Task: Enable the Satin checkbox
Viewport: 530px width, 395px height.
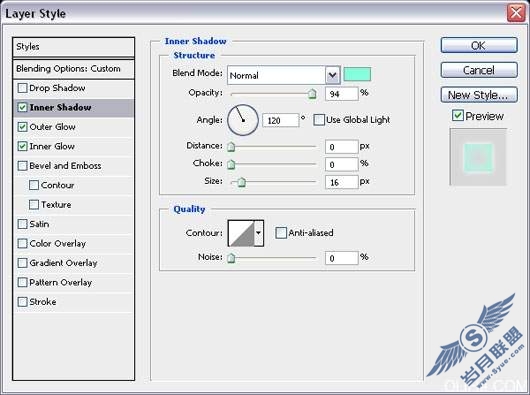Action: (22, 224)
